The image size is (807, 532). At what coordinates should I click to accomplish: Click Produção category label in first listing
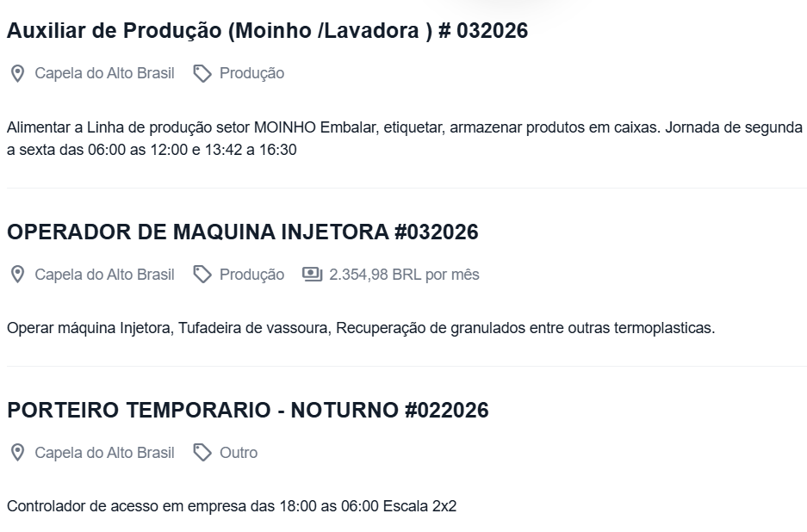[x=251, y=74]
